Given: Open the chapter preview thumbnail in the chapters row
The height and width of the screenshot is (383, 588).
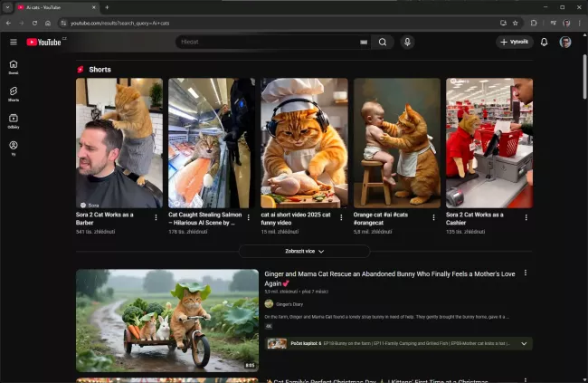Looking at the screenshot, I should (277, 343).
